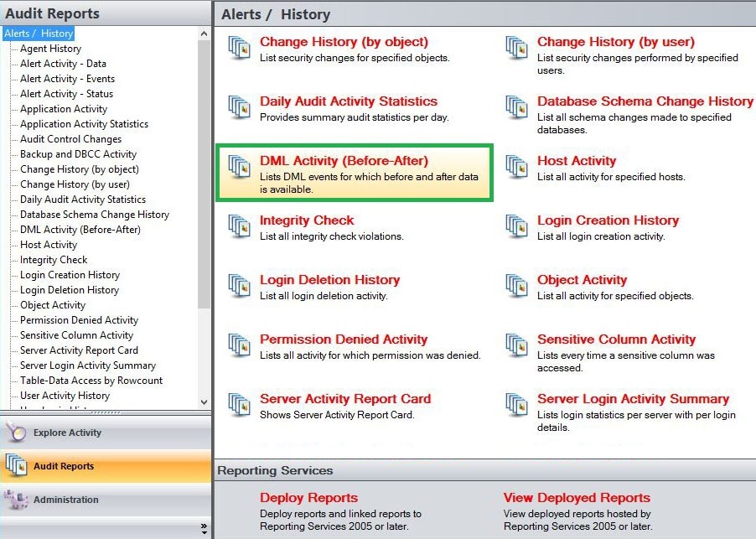Click the Host Activity report icon
The height and width of the screenshot is (539, 756).
[517, 168]
